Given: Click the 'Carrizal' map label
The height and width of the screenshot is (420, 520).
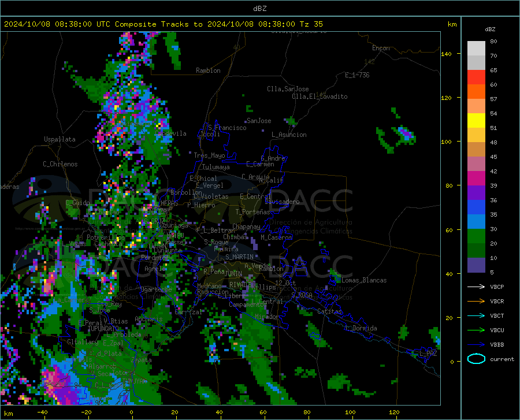Looking at the screenshot, I should coord(188,312).
